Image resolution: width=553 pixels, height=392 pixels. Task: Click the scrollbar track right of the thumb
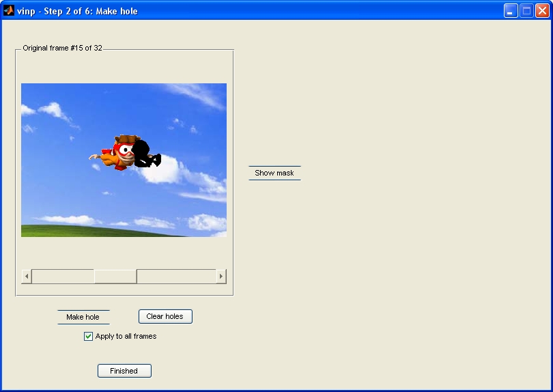tap(176, 277)
